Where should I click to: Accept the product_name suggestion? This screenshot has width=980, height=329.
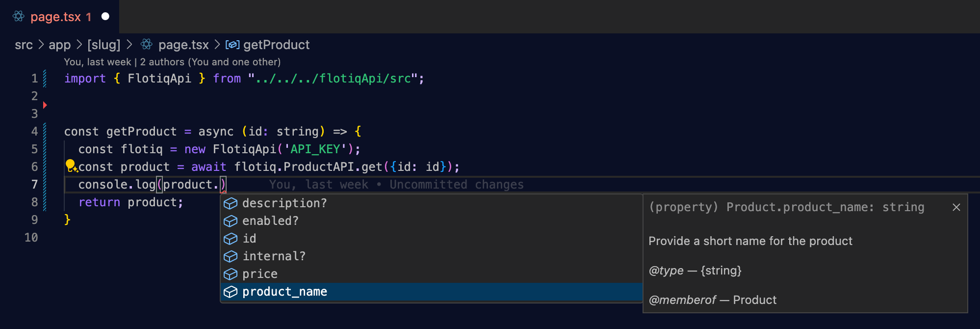432,292
